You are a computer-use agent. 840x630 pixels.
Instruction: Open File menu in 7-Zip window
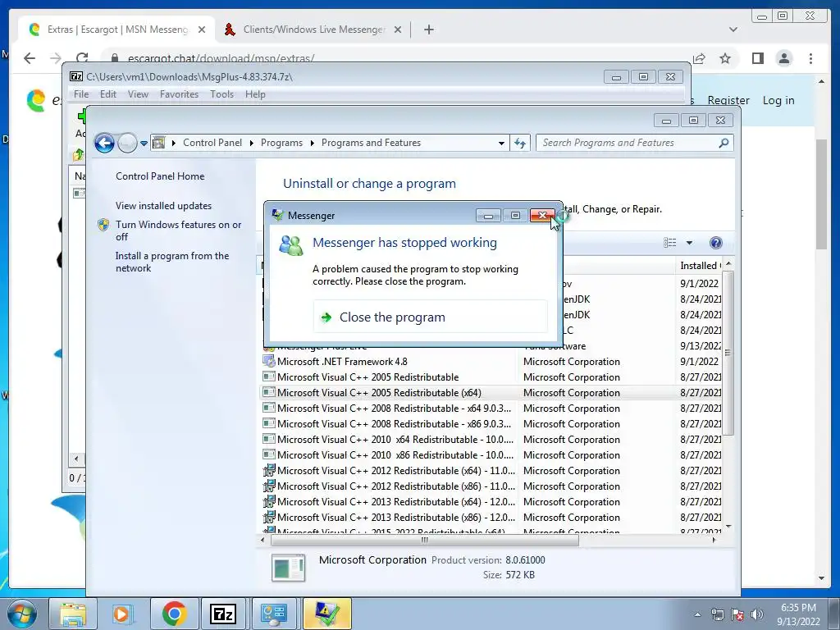[81, 94]
